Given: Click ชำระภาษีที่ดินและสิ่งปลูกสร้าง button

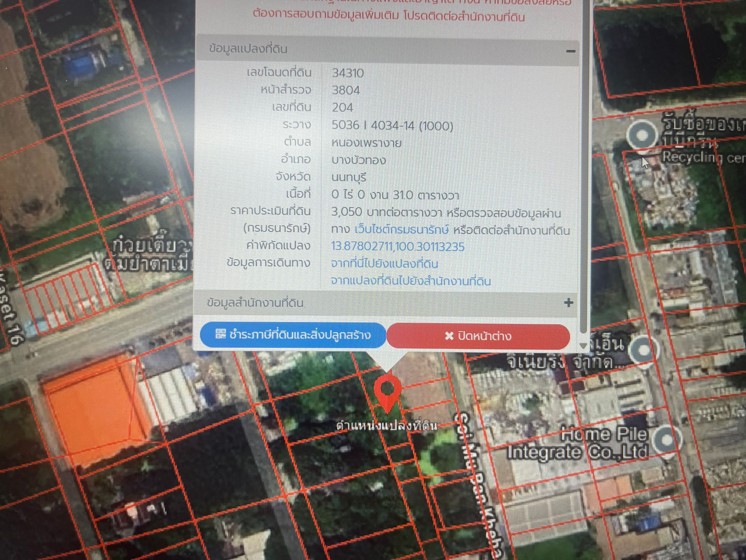Looking at the screenshot, I should (293, 335).
